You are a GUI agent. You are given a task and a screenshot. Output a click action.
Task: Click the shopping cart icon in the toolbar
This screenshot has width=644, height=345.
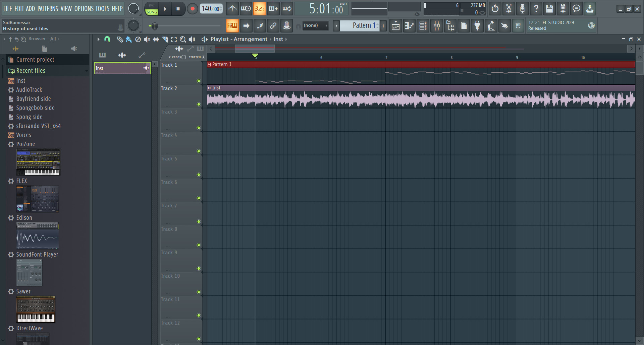518,25
